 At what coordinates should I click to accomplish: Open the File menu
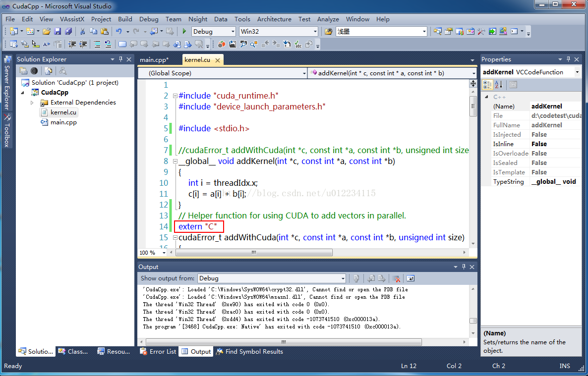10,19
